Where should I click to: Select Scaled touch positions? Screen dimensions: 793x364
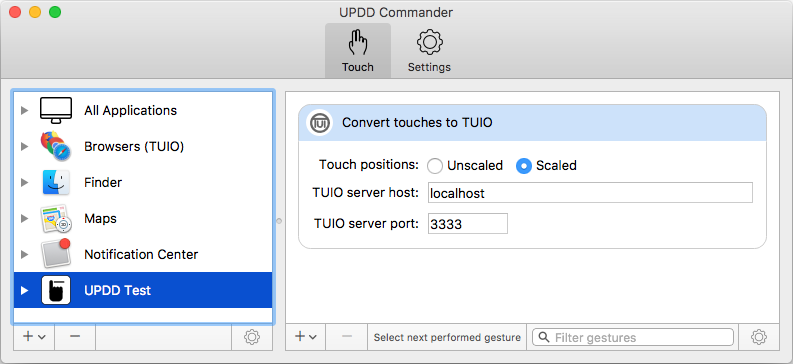pos(523,166)
